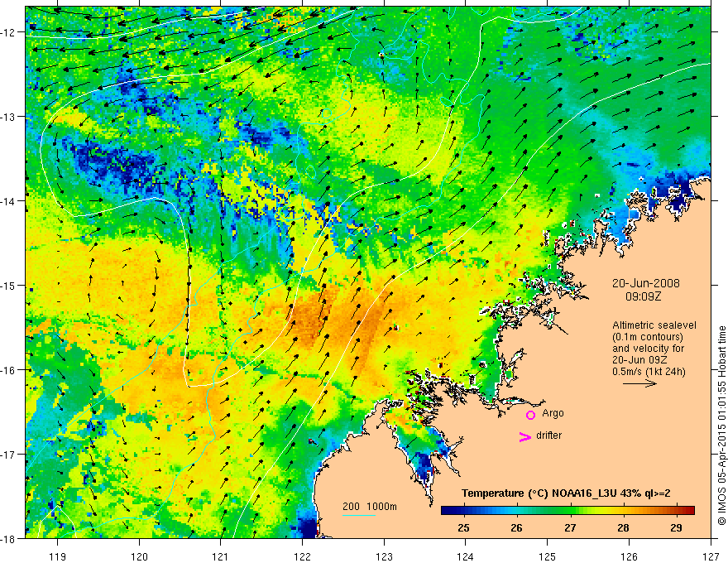Click the '126' longitude axis label

[x=629, y=556]
